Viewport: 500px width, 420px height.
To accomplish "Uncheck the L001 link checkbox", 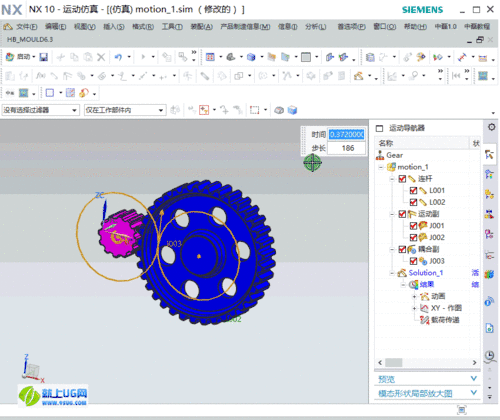I will 413,190.
